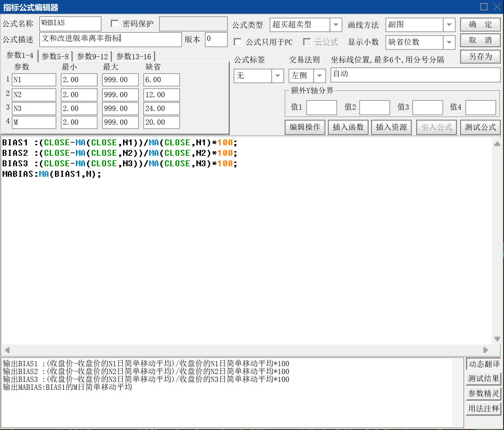
Task: Click the N1 default value field
Action: (161, 80)
